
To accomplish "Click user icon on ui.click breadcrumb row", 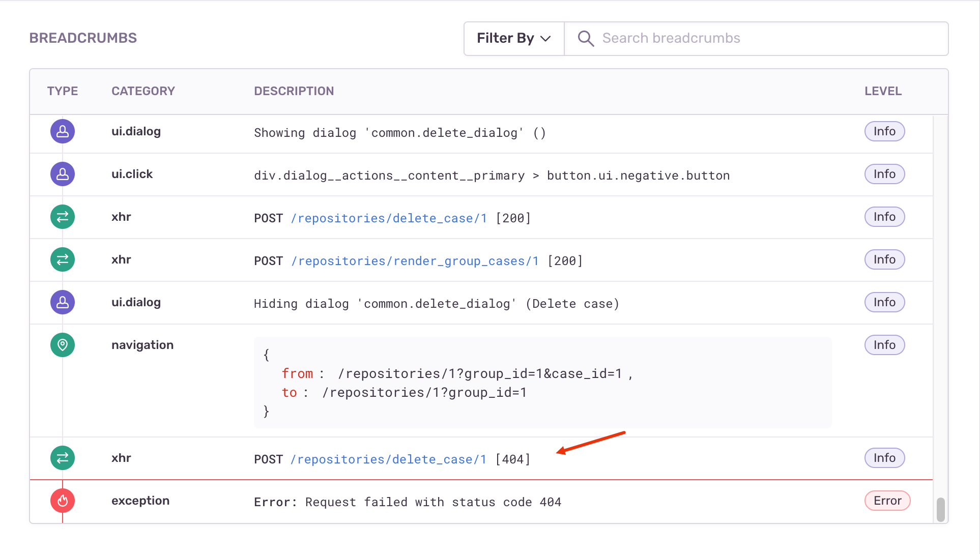I will click(63, 174).
